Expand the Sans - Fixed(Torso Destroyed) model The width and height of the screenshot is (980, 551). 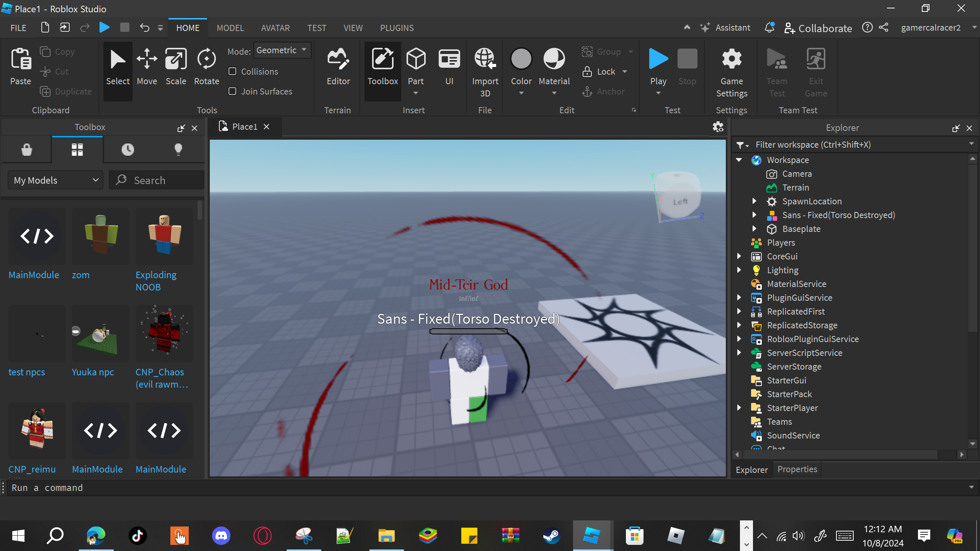[754, 215]
